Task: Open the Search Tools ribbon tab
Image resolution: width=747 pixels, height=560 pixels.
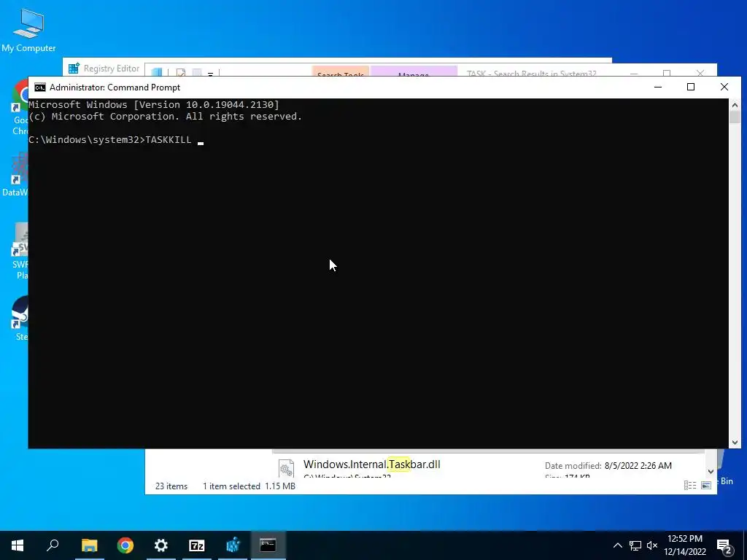Action: pyautogui.click(x=341, y=72)
